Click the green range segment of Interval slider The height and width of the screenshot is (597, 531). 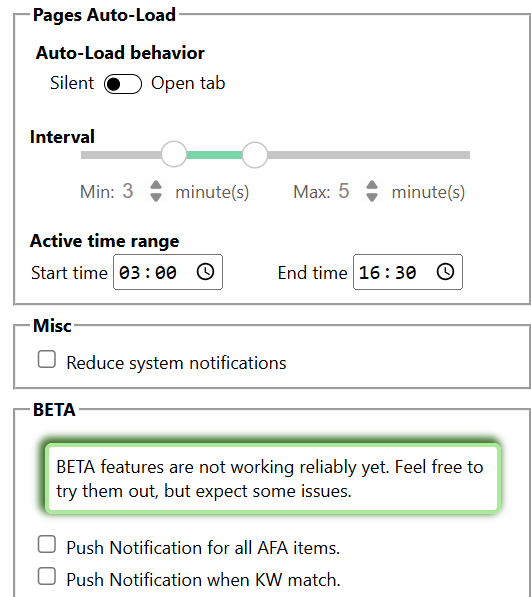214,155
